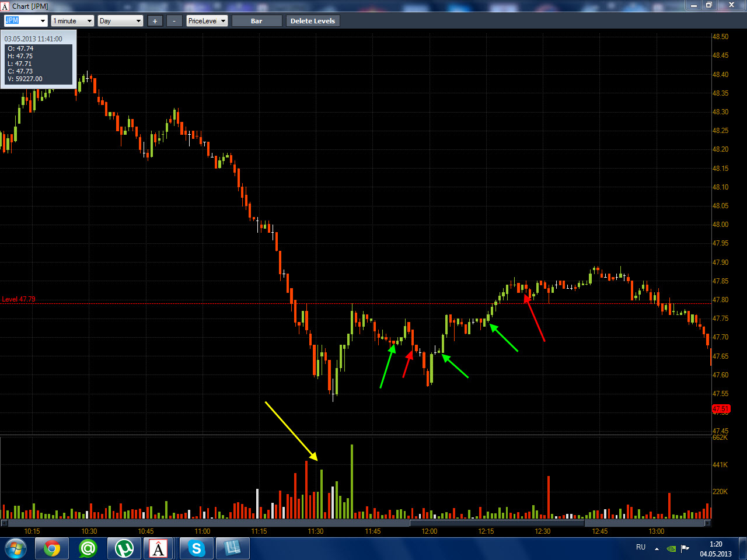
Task: Click the NVIDIA tray icon
Action: click(x=672, y=548)
